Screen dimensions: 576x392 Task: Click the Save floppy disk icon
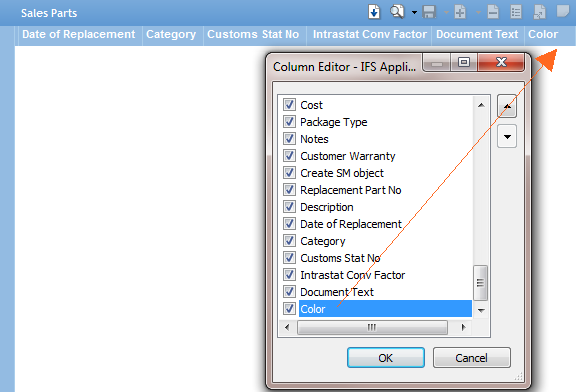tap(429, 12)
